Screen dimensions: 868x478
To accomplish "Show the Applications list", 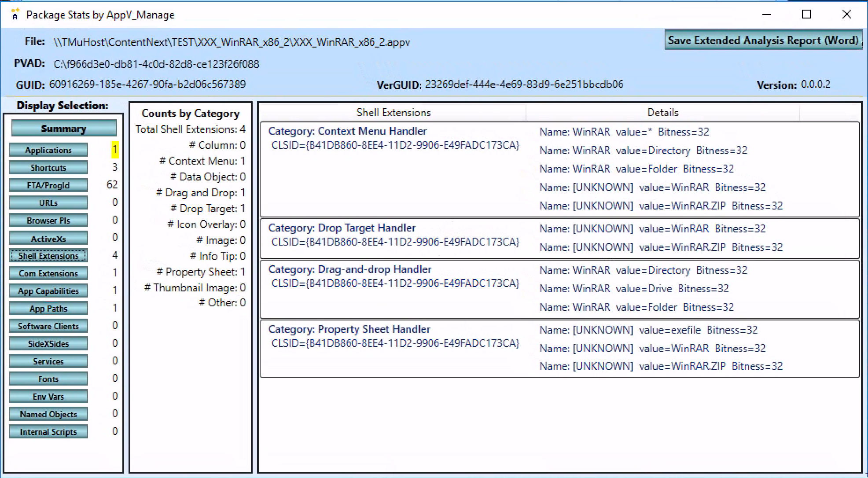I will point(48,150).
